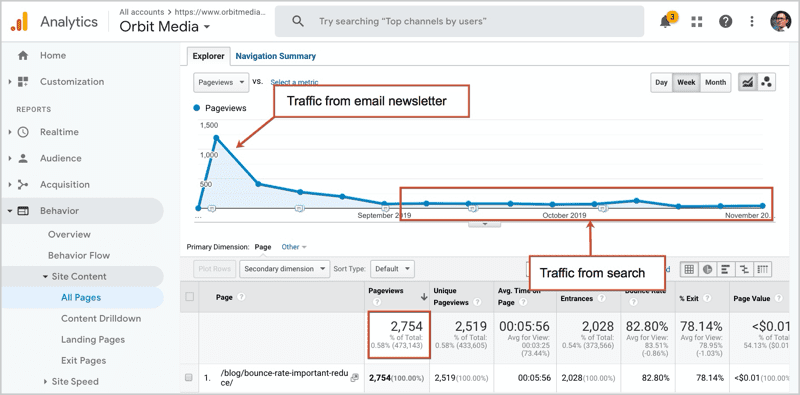Tick the checkbox for the bounce-rate row
Image resolution: width=800 pixels, height=395 pixels.
click(x=189, y=378)
